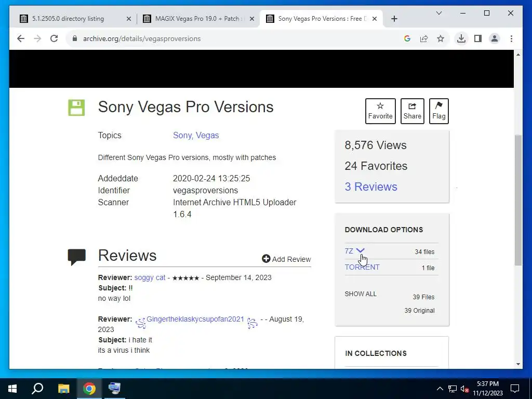Go back to the previous page
Viewport: 532px width, 399px height.
pos(21,38)
